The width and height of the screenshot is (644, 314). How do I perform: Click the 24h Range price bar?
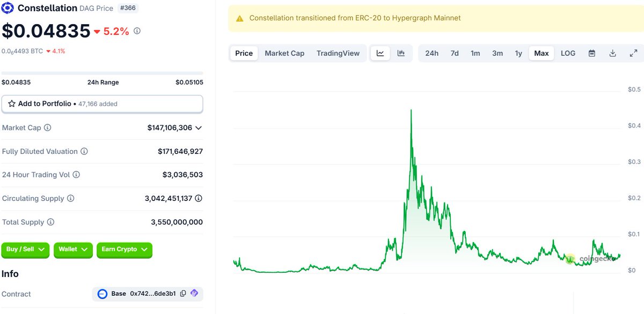coord(103,73)
